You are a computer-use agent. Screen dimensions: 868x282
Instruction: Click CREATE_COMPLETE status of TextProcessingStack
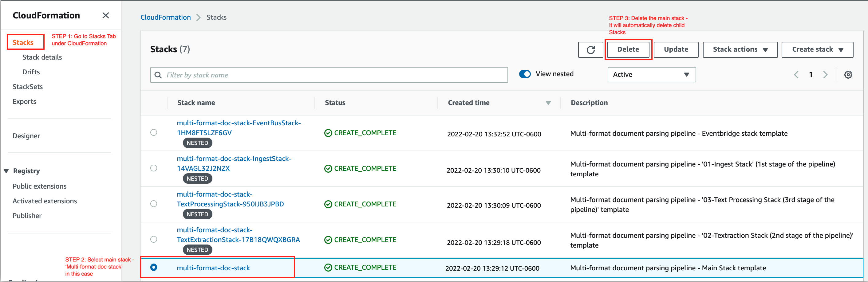[x=360, y=205]
